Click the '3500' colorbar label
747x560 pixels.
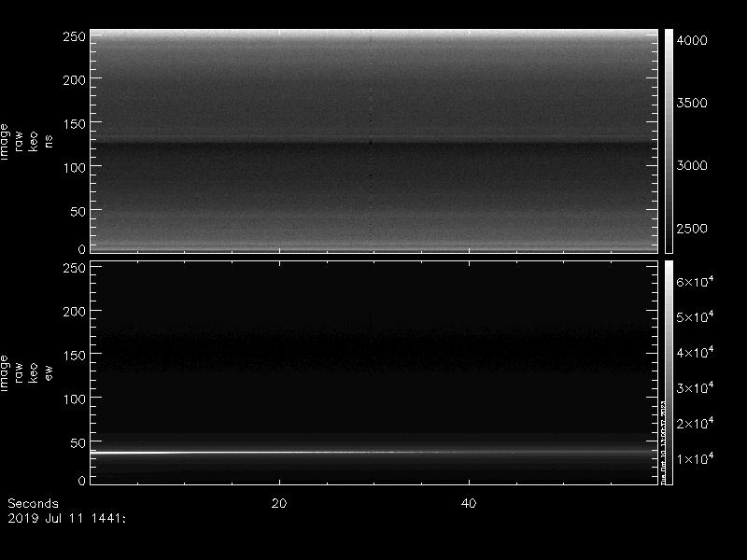(692, 103)
